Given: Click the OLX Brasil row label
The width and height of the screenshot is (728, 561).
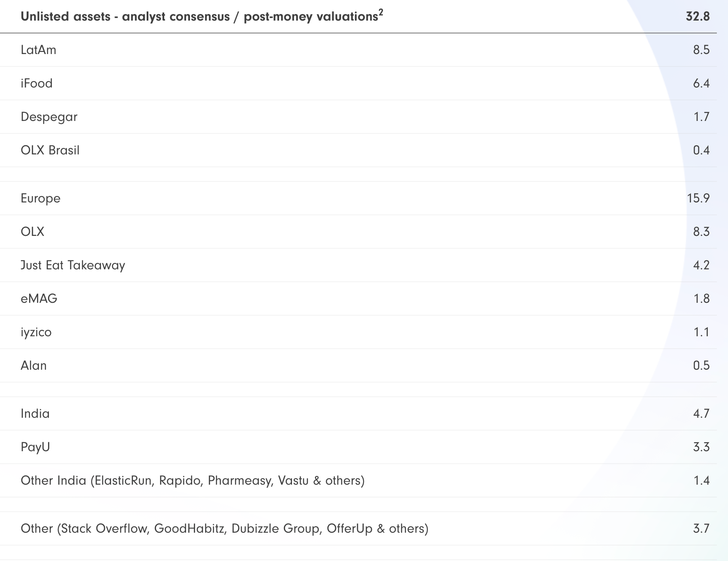Looking at the screenshot, I should [50, 150].
